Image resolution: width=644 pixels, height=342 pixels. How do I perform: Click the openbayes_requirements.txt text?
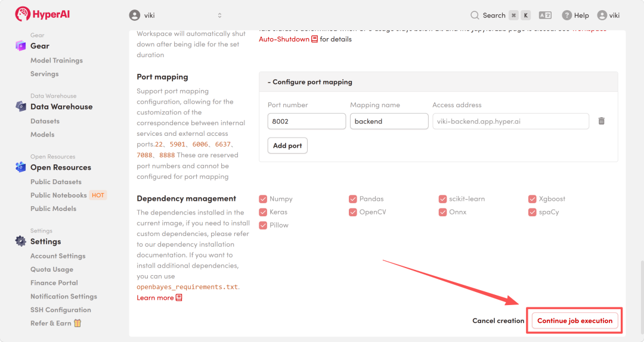point(187,287)
